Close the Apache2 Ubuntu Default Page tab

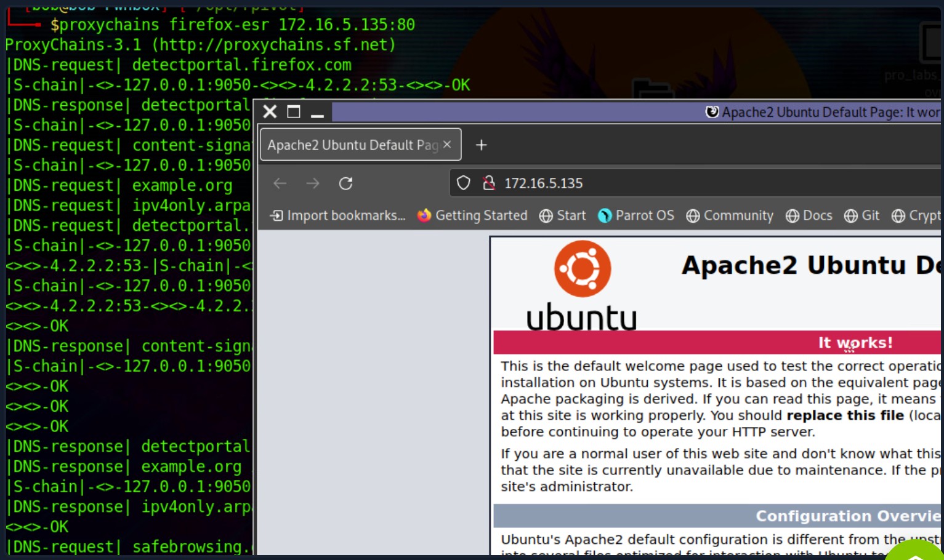447,145
